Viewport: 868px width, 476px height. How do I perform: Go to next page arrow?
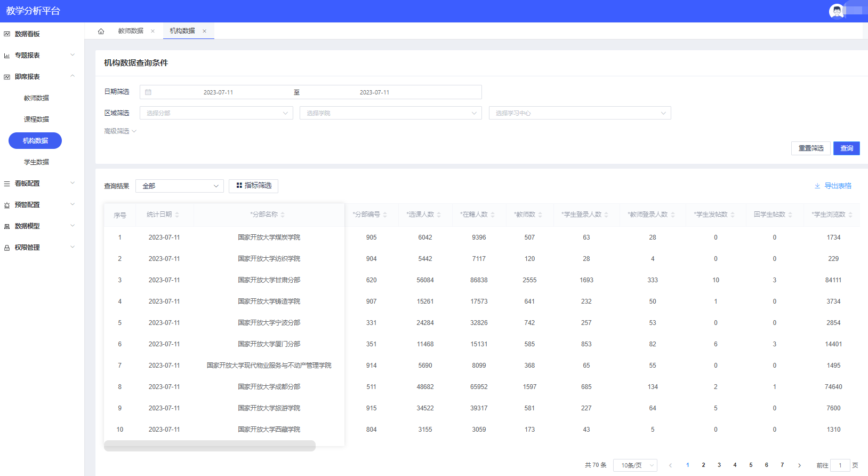pos(799,465)
